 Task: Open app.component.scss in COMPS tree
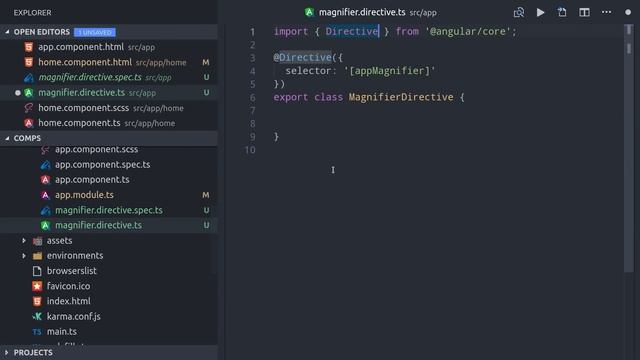click(109, 151)
